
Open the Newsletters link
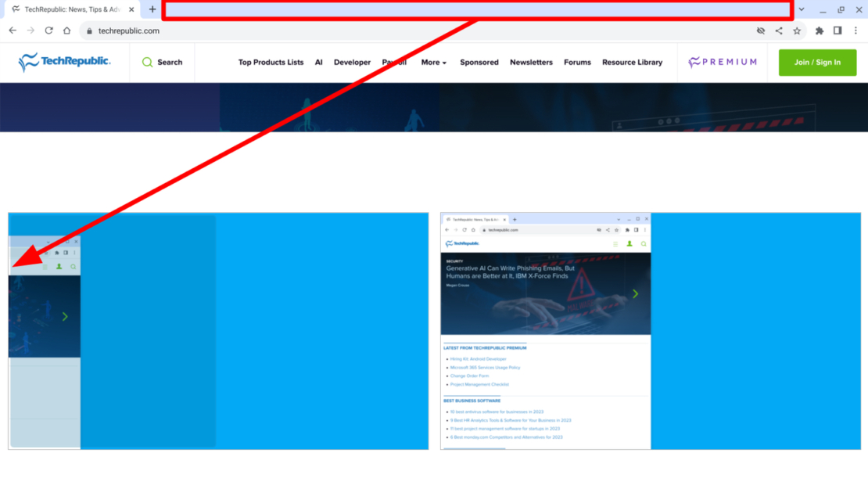(531, 62)
